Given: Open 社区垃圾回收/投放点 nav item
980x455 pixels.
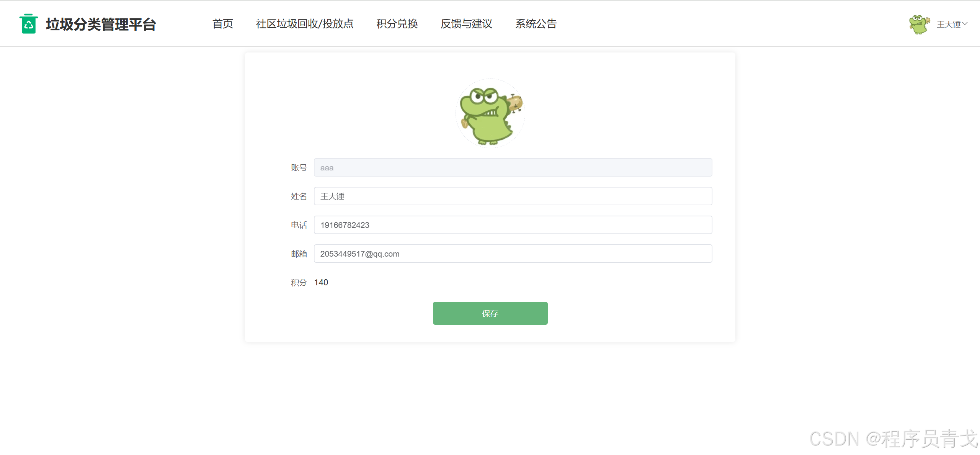Looking at the screenshot, I should [304, 24].
